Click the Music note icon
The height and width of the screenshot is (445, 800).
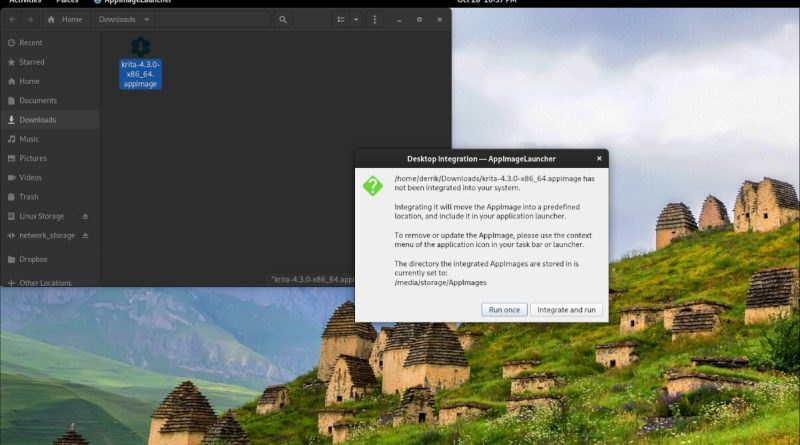(11, 139)
